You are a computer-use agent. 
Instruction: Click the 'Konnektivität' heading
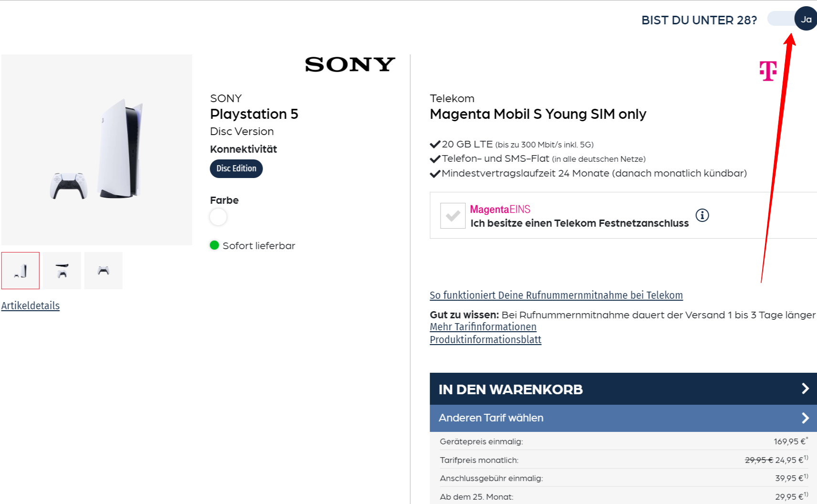pos(243,149)
